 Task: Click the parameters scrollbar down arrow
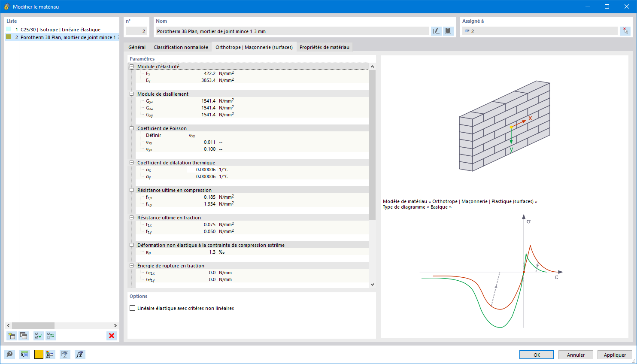point(372,284)
